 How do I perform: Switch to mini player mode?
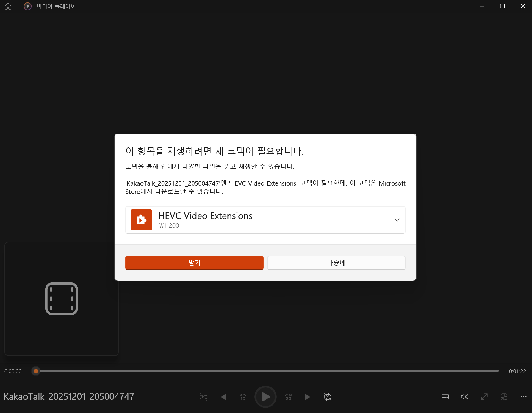coord(504,397)
